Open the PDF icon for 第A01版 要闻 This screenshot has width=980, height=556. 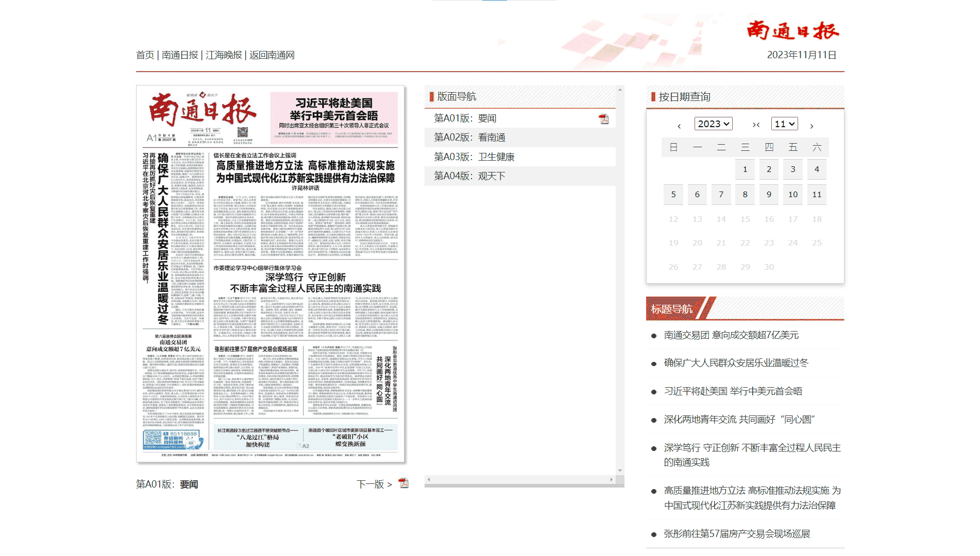604,119
